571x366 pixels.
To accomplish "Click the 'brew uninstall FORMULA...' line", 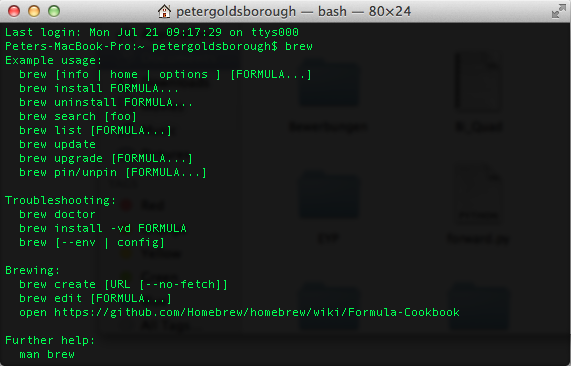I will (x=106, y=102).
